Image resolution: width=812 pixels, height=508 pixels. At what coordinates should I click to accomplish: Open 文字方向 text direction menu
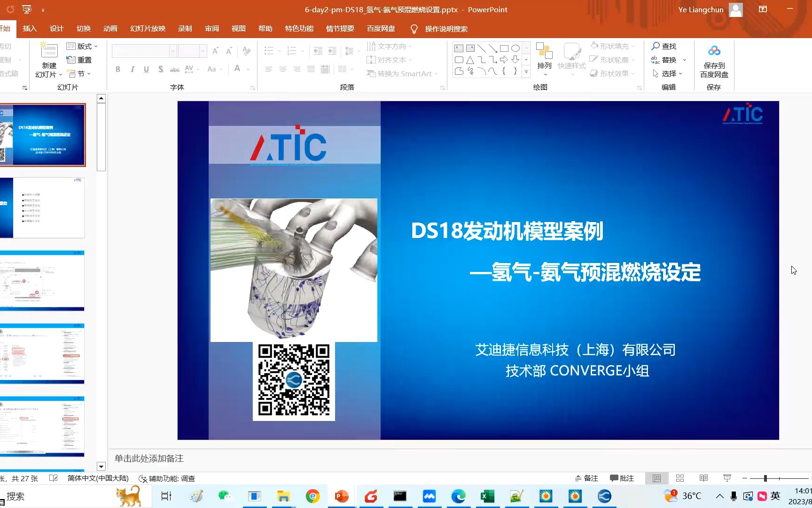[390, 46]
